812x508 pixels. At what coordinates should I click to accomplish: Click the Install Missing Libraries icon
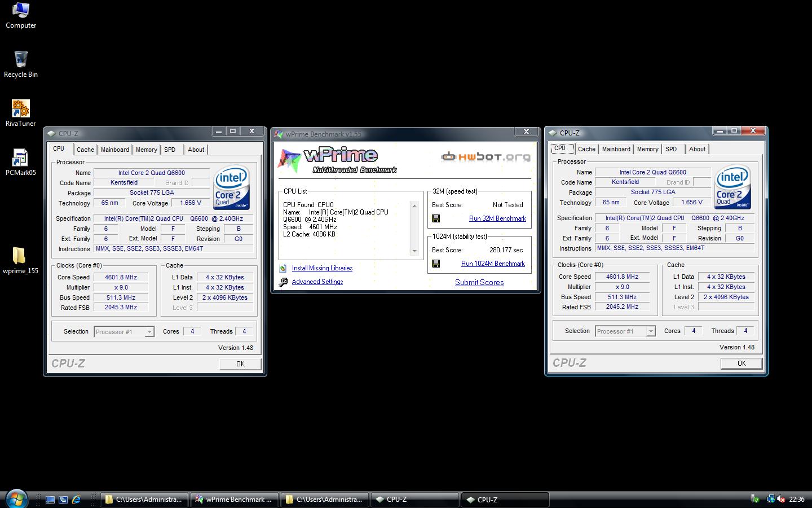click(x=283, y=268)
